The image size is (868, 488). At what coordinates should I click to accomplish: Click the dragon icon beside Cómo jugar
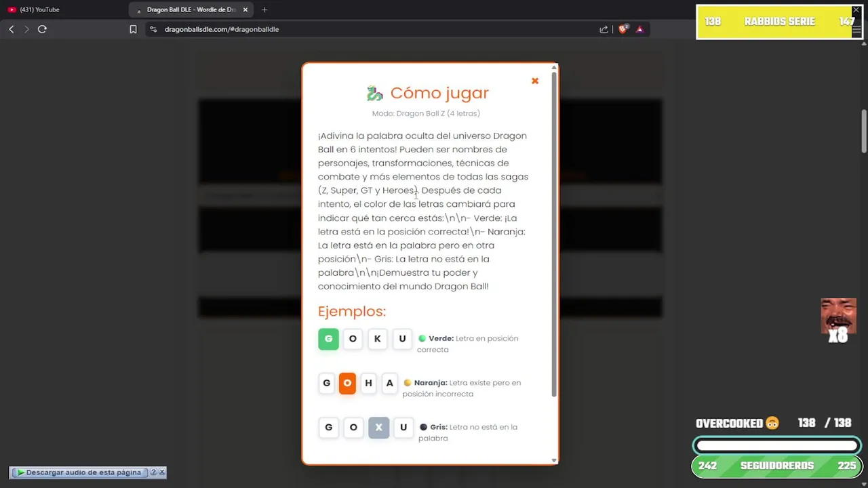375,93
